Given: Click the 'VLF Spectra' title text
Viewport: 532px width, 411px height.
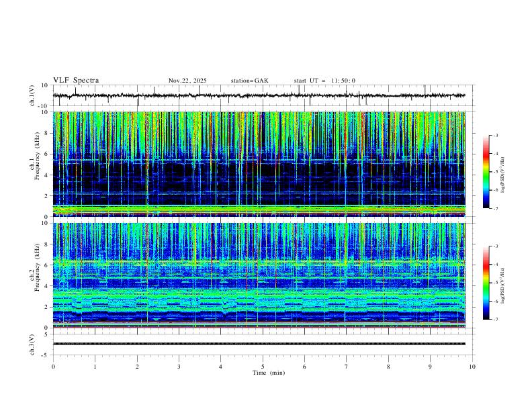Looking at the screenshot, I should pos(76,81).
